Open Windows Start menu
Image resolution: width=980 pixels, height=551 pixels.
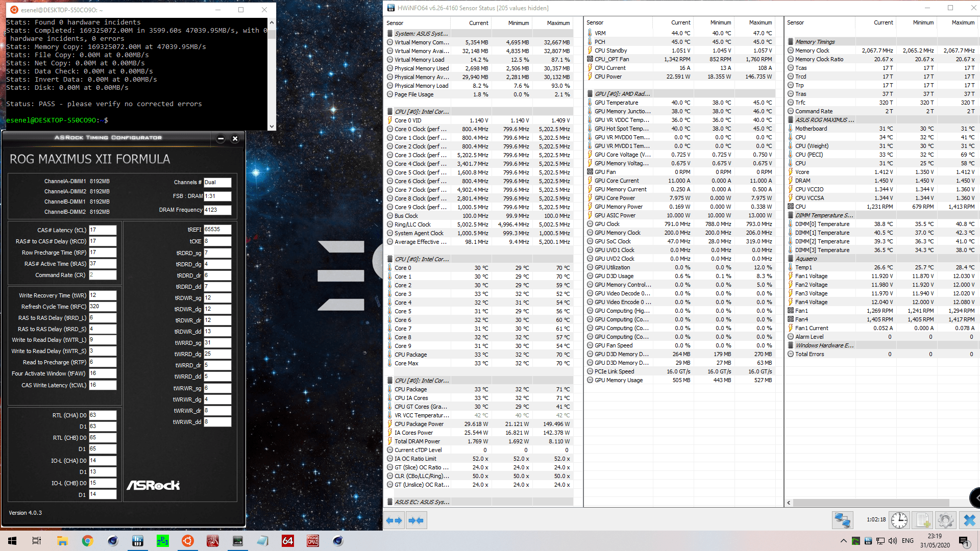[x=12, y=541]
